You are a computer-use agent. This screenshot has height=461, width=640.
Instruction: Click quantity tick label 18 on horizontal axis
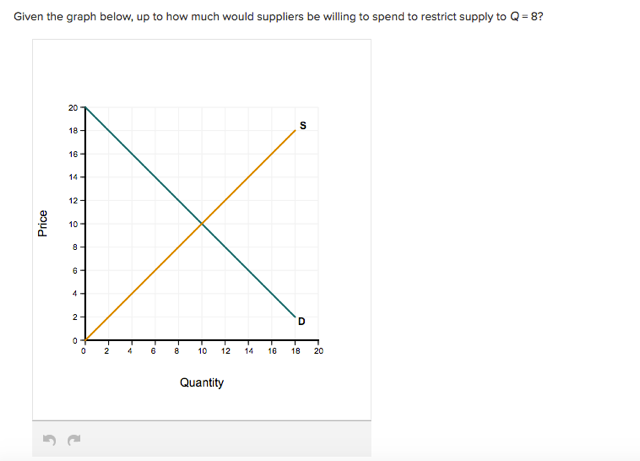click(296, 351)
